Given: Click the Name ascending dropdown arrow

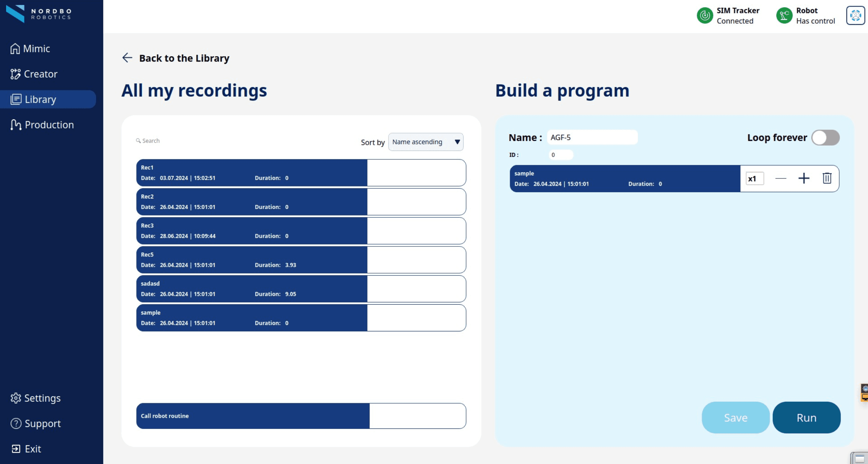Looking at the screenshot, I should (457, 142).
